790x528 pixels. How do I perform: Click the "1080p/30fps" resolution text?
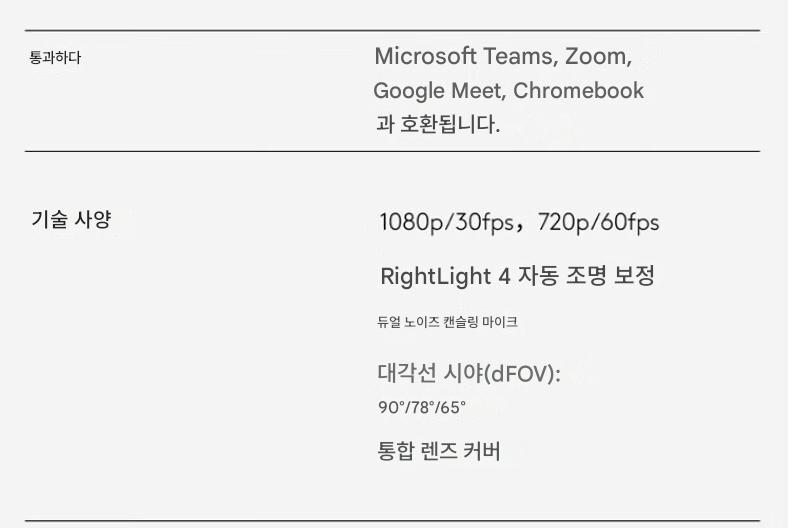(445, 222)
